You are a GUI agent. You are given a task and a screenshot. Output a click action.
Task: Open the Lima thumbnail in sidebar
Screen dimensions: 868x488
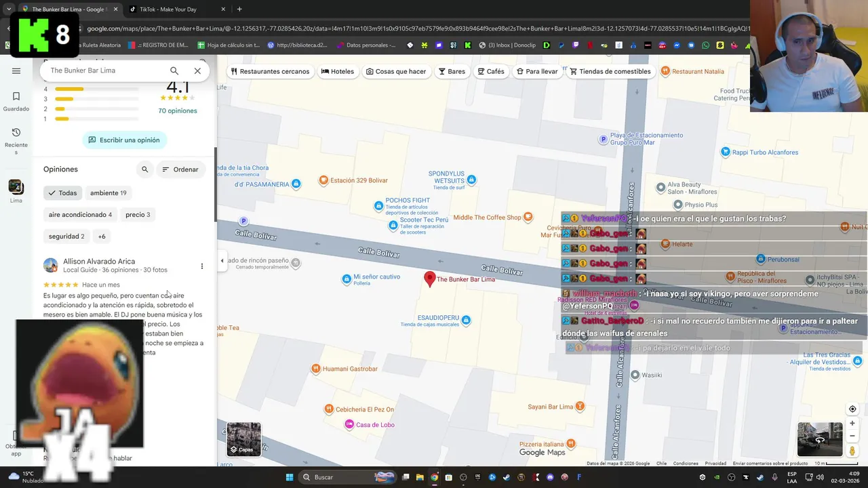tap(16, 191)
